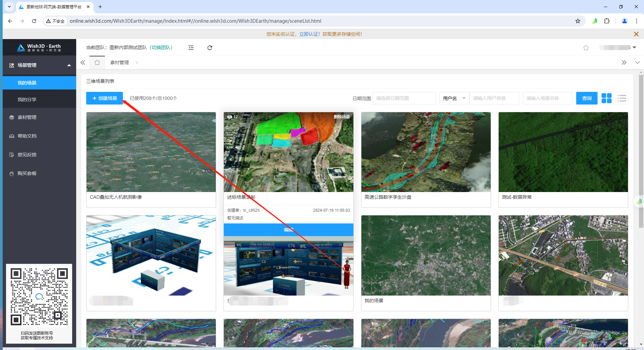The height and width of the screenshot is (350, 644).
Task: Collapse the sidebar menu toggle icon
Action: 191,48
